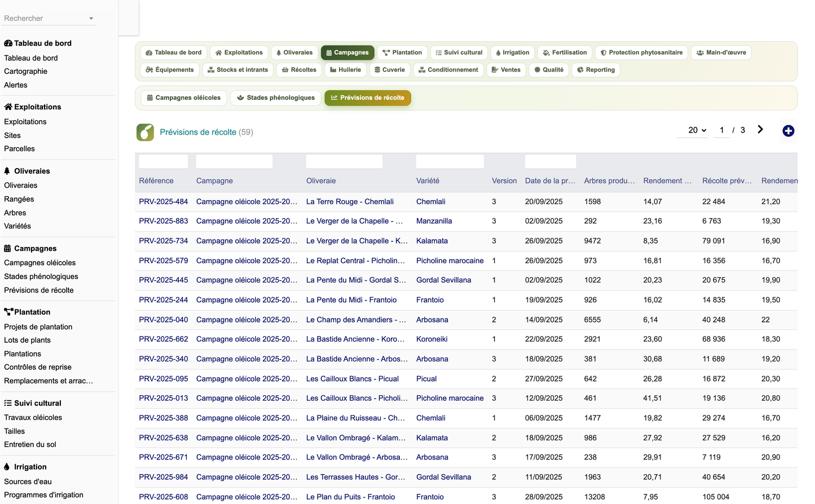Open Campagne oléicole link in PRV-2025-095 row

pos(246,379)
